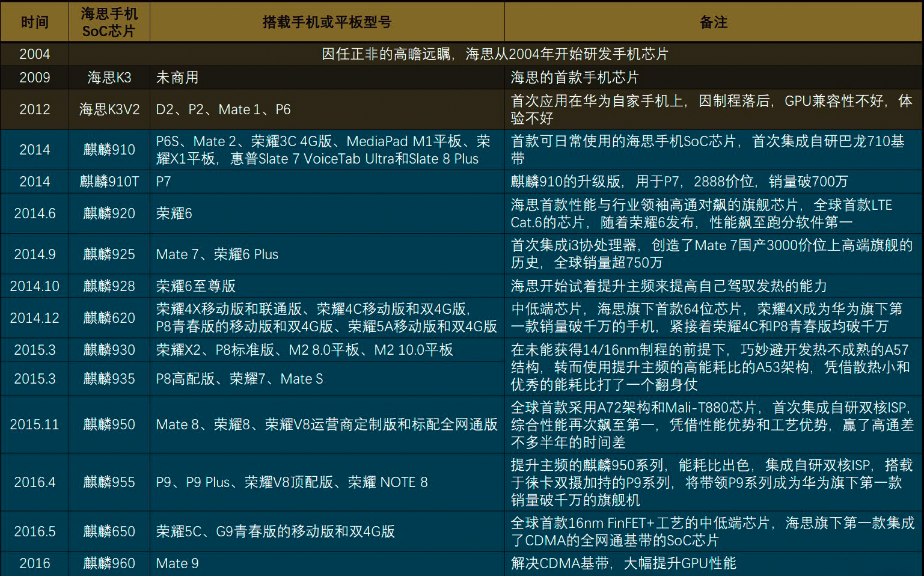Select the '2015.11' date cell

point(34,424)
